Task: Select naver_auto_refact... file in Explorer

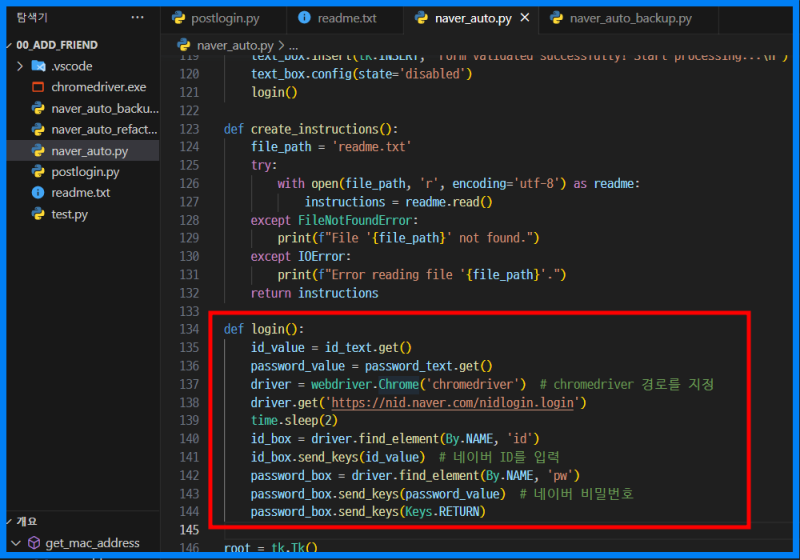Action: pos(104,129)
